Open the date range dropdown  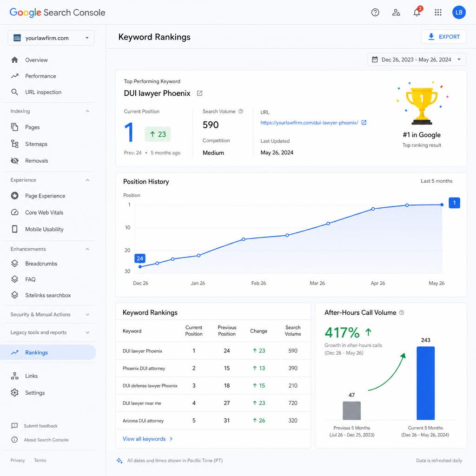(x=416, y=59)
